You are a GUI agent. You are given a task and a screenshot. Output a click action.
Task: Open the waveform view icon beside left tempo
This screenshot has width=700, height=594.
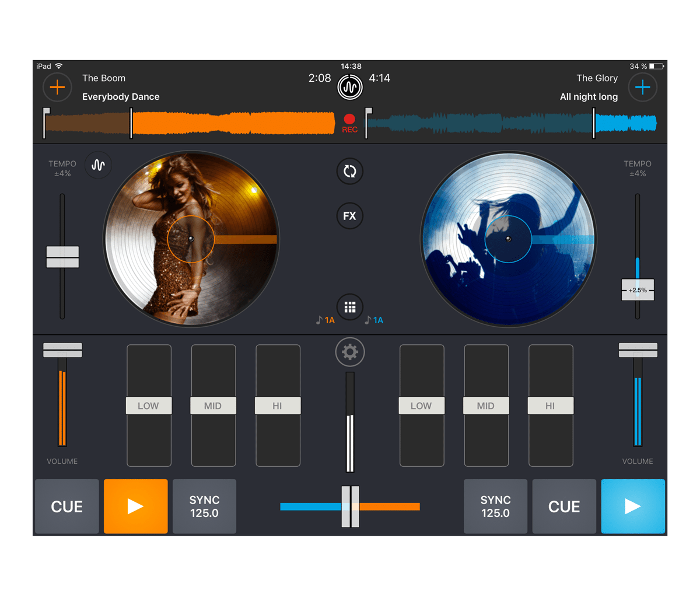(98, 165)
